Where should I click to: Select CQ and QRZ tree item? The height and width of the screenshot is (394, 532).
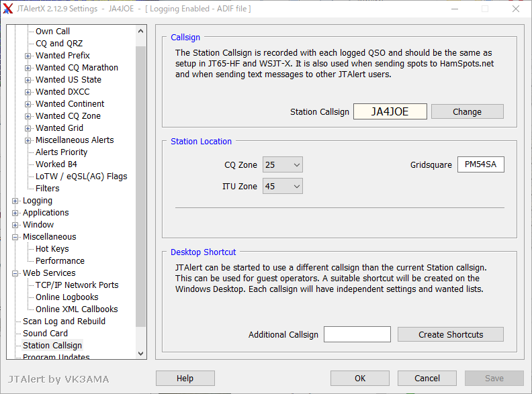tap(59, 44)
